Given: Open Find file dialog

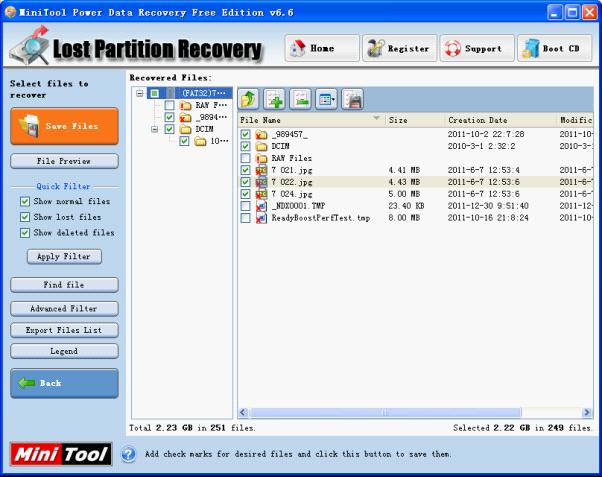Looking at the screenshot, I should [64, 285].
